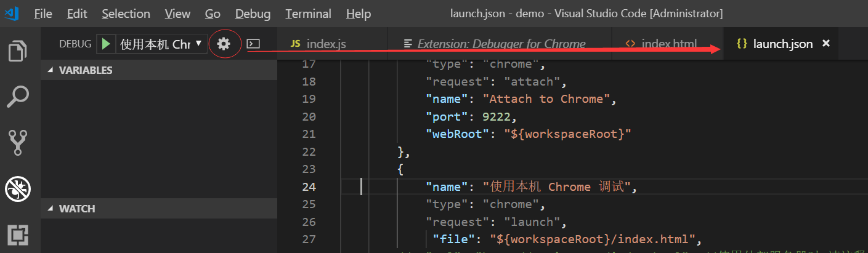Click line number 17 in the gutter
The width and height of the screenshot is (868, 253).
[x=309, y=63]
